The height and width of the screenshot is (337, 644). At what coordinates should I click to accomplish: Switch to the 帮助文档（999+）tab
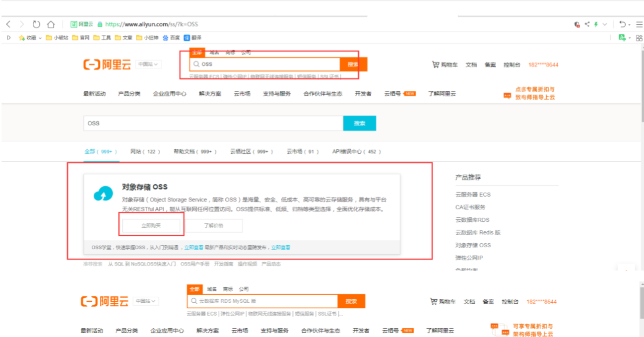[195, 152]
